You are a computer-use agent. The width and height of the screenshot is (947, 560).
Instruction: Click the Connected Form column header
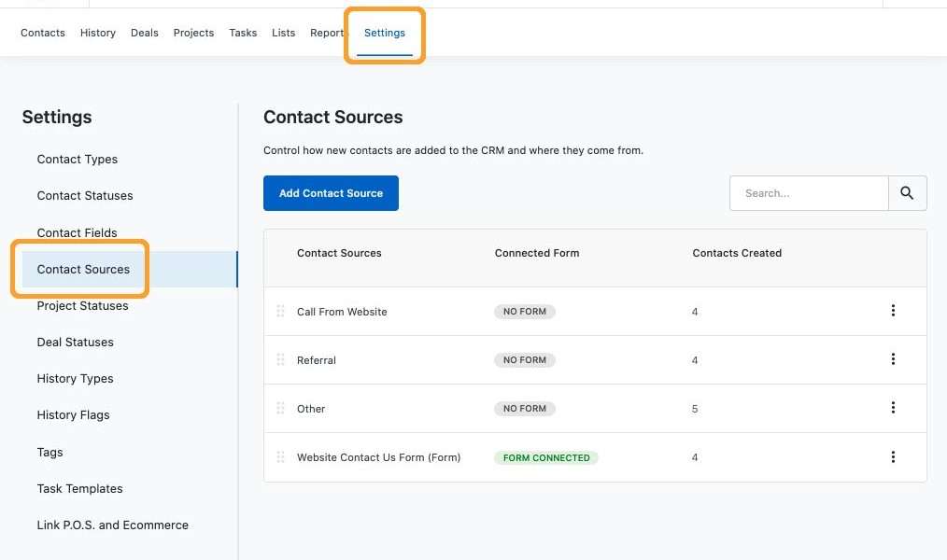[x=537, y=253]
